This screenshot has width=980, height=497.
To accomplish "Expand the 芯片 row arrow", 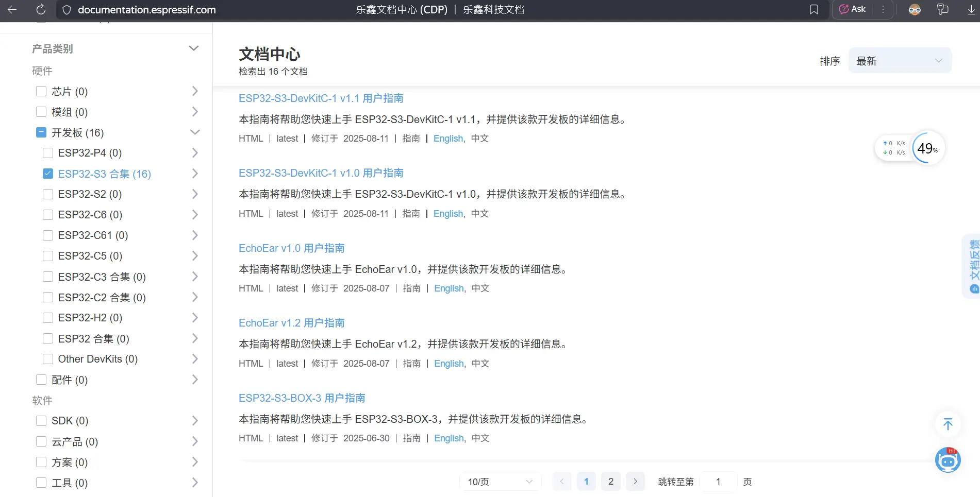I will tap(195, 91).
